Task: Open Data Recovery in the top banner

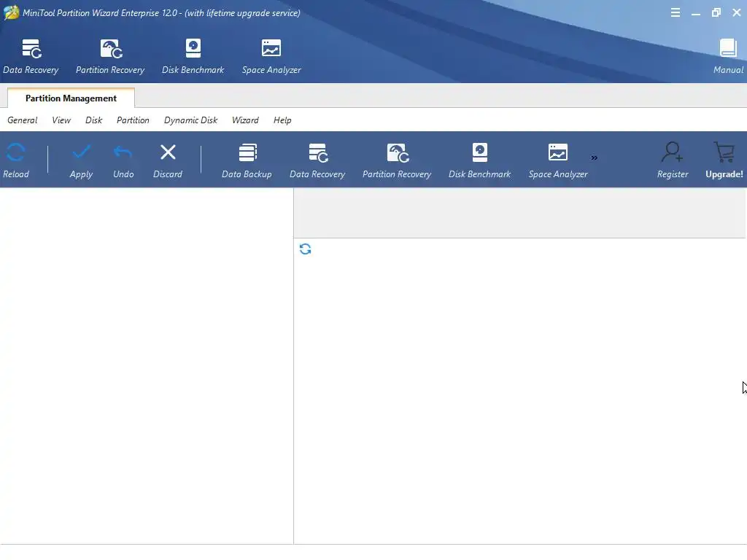Action: (31, 57)
